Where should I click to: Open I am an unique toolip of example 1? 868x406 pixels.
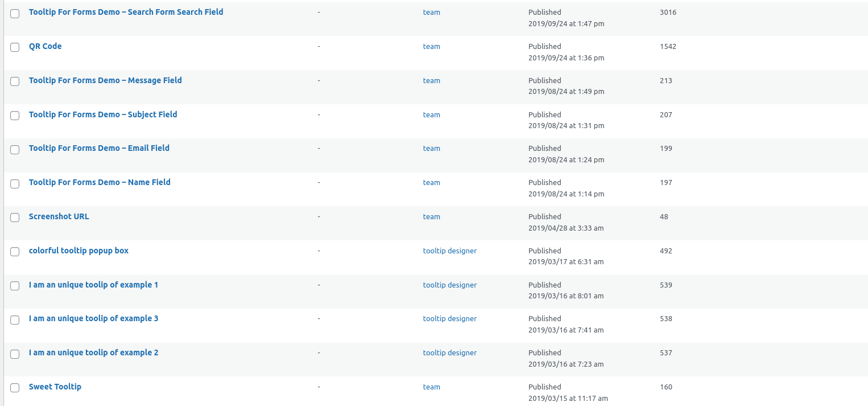93,285
